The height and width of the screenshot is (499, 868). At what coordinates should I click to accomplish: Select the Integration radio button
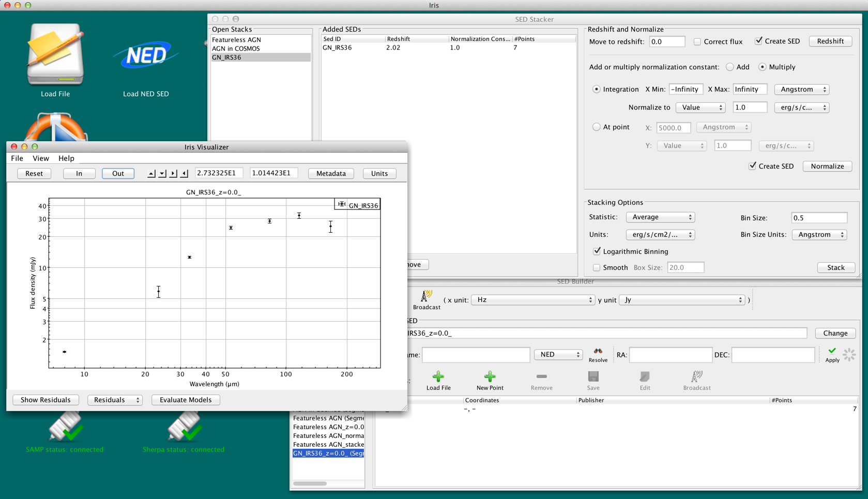pyautogui.click(x=597, y=89)
